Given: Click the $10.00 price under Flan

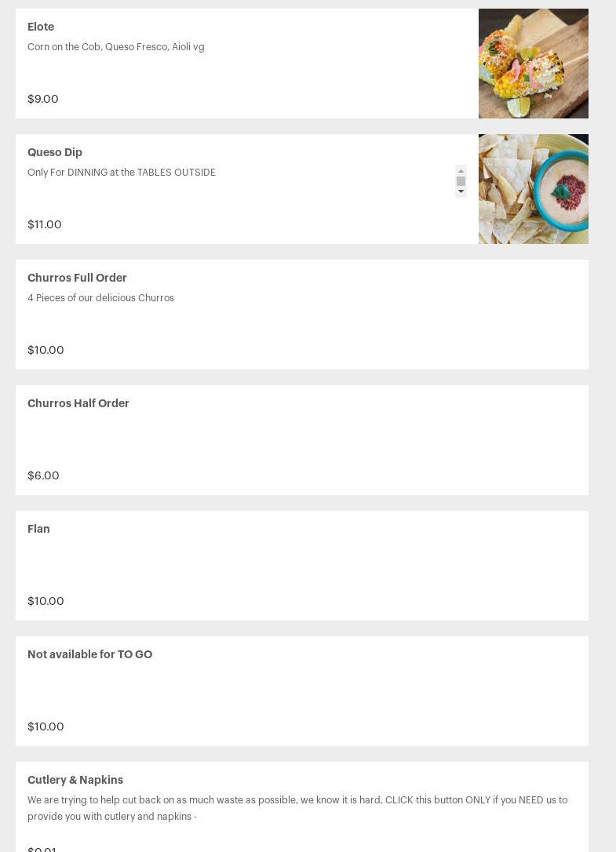Looking at the screenshot, I should [x=46, y=601].
